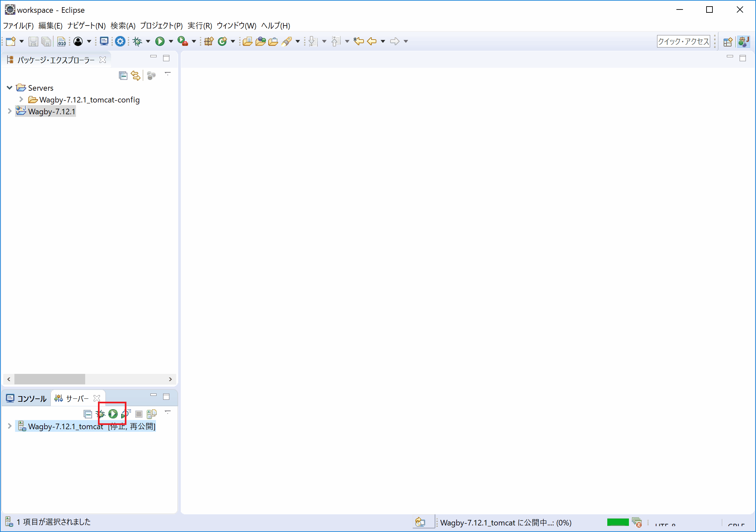Close the パッケージ・エクスプローラー view

pyautogui.click(x=103, y=60)
